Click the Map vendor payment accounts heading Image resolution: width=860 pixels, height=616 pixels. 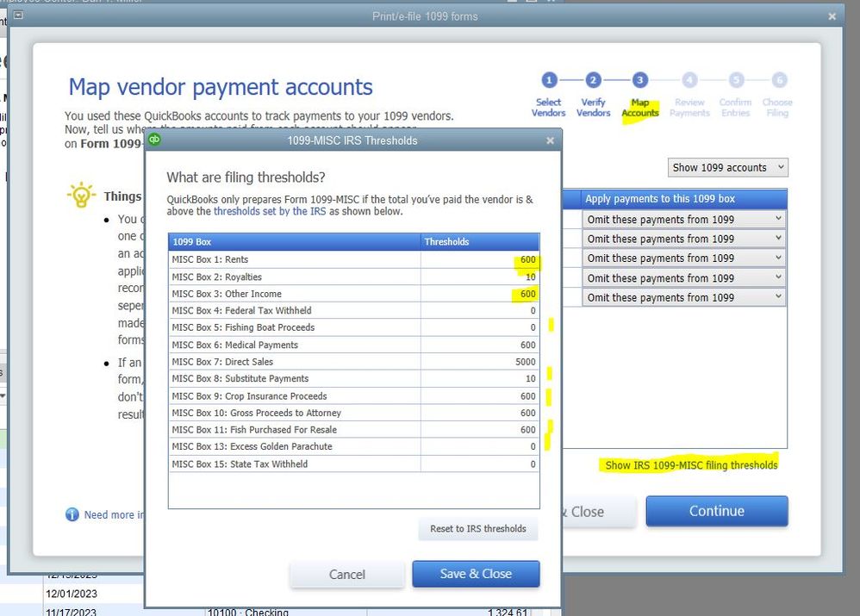(221, 87)
